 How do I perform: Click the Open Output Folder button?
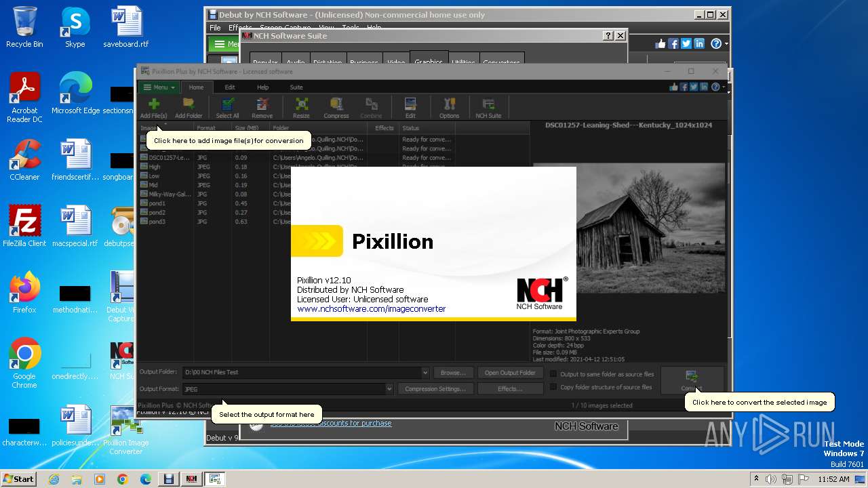pos(510,372)
